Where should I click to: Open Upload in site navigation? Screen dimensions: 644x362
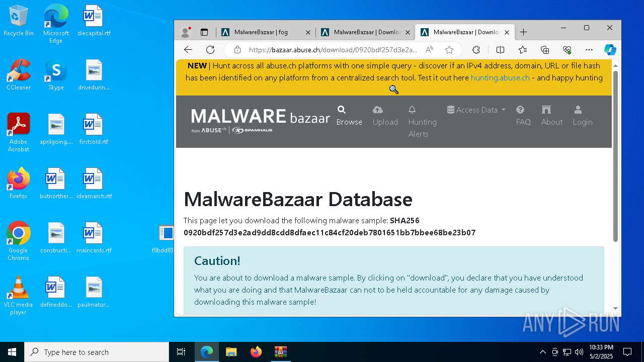(x=385, y=116)
